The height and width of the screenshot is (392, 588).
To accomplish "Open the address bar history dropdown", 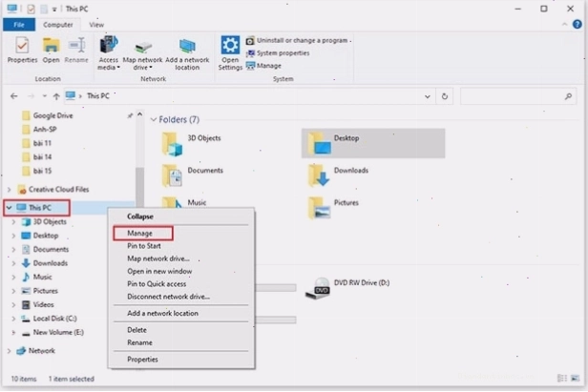I will (x=427, y=96).
